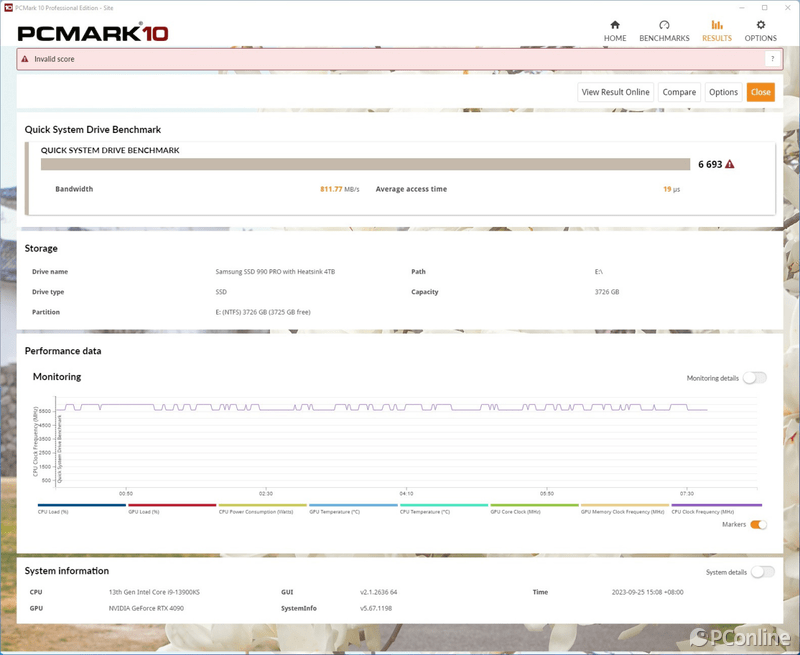
Task: Open the result Options button
Action: click(x=723, y=92)
